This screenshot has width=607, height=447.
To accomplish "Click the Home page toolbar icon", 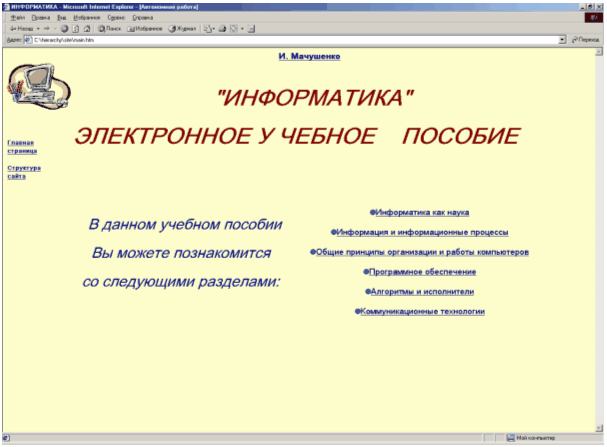I will tap(87, 28).
